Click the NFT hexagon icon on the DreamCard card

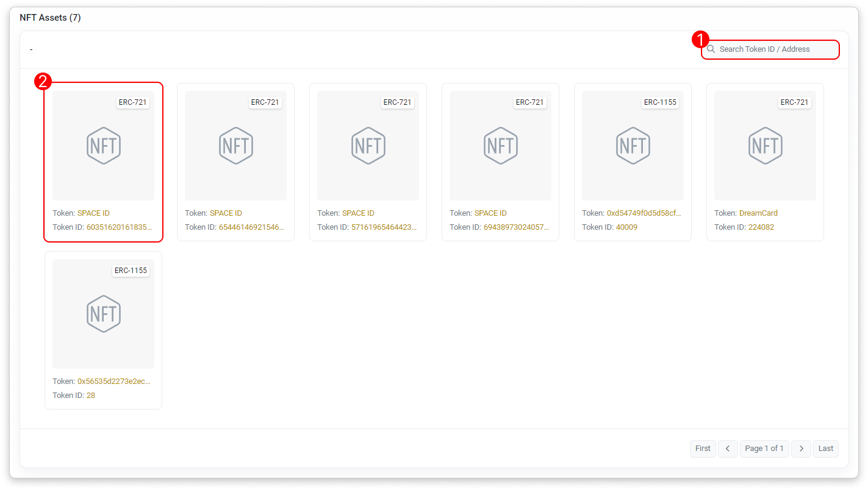(765, 146)
